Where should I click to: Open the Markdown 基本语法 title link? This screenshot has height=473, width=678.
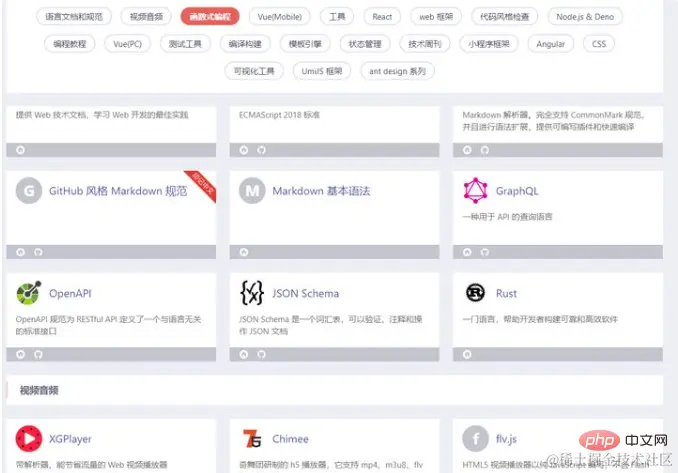pyautogui.click(x=321, y=191)
